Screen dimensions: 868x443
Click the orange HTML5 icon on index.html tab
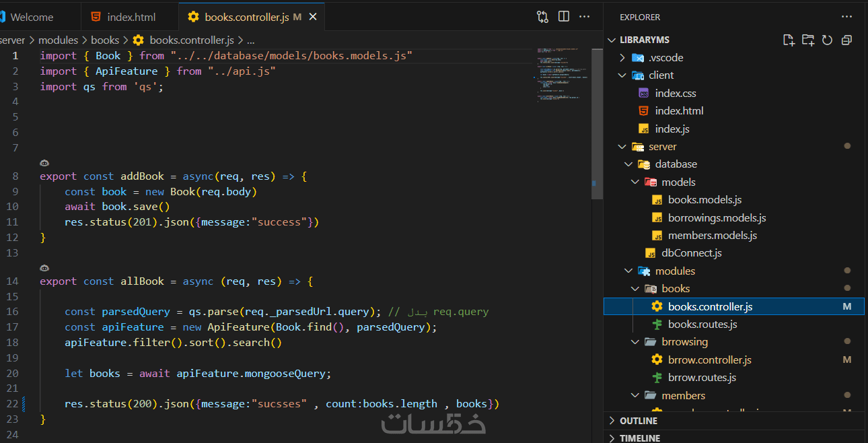(x=96, y=17)
